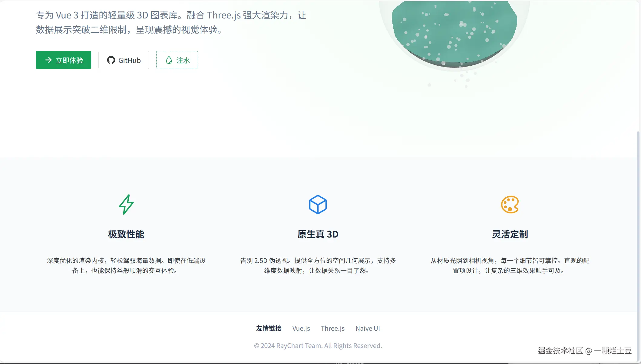Click the arrow icon in 立即体验

[48, 60]
